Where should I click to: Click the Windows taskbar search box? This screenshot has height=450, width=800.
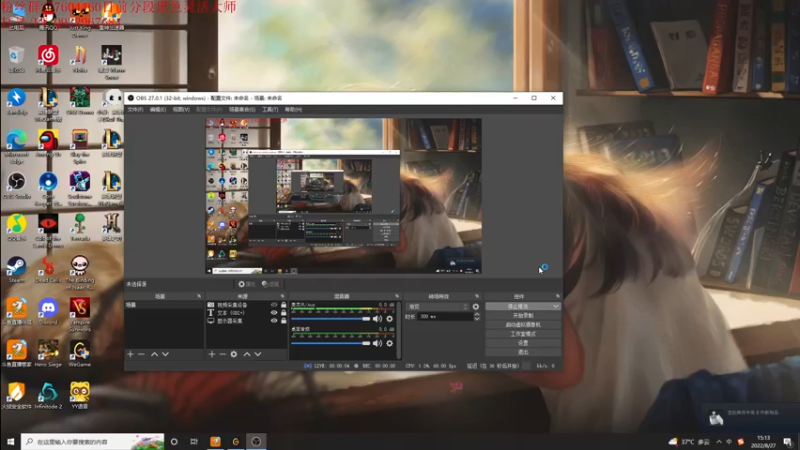(x=92, y=442)
